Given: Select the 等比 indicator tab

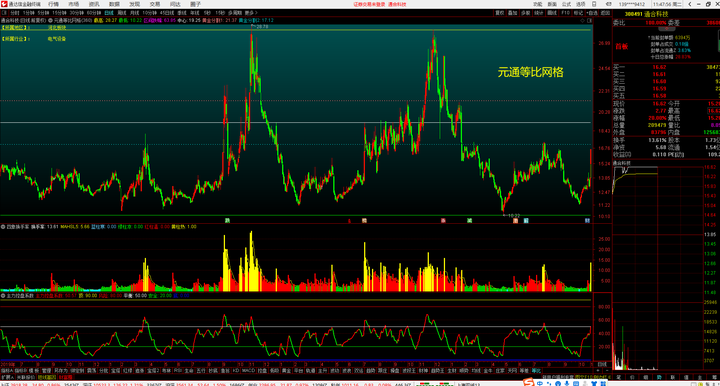Looking at the screenshot, I should point(536,370).
